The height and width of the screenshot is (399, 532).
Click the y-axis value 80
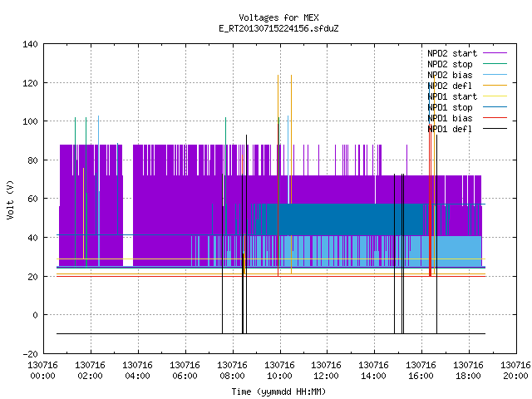pyautogui.click(x=32, y=160)
